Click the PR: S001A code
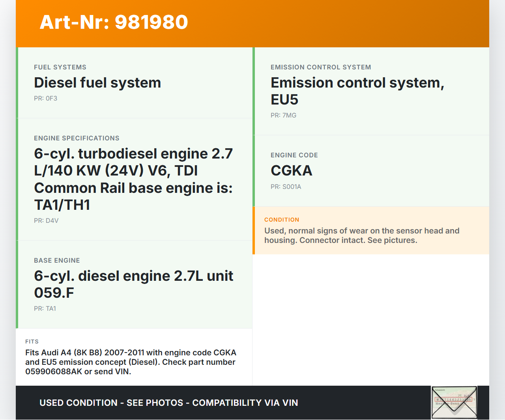 (286, 187)
